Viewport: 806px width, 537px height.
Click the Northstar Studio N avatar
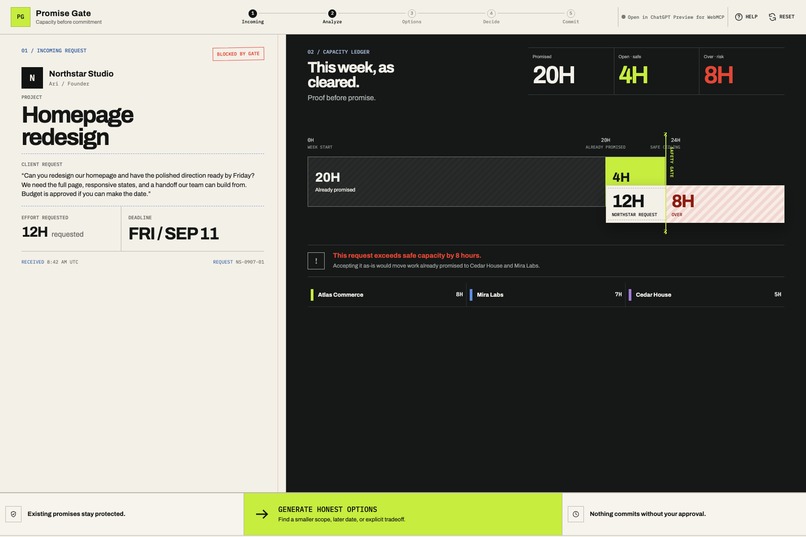(x=32, y=78)
